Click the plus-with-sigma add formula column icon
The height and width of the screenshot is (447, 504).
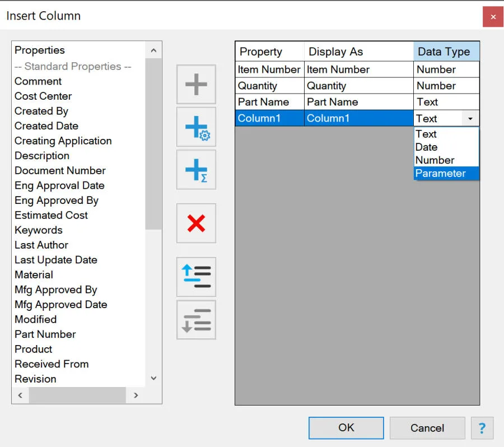tap(196, 170)
